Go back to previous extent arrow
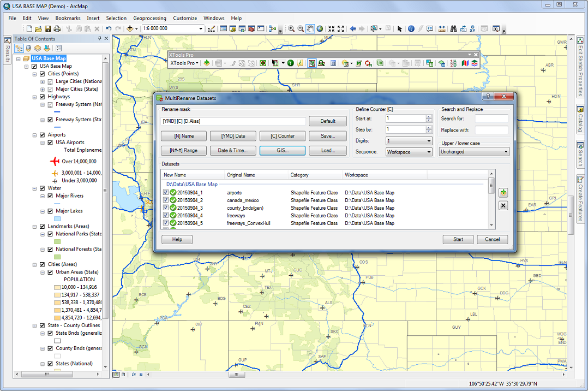The height and width of the screenshot is (391, 588). pos(352,28)
